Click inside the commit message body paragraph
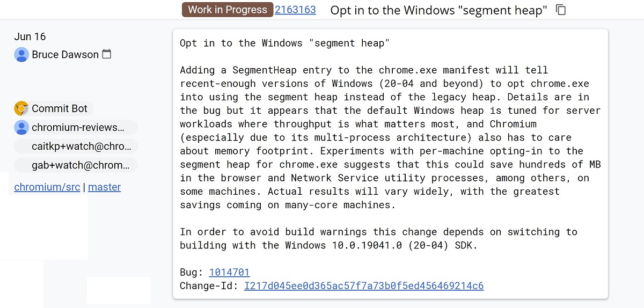This screenshot has height=308, width=644. 390,137
